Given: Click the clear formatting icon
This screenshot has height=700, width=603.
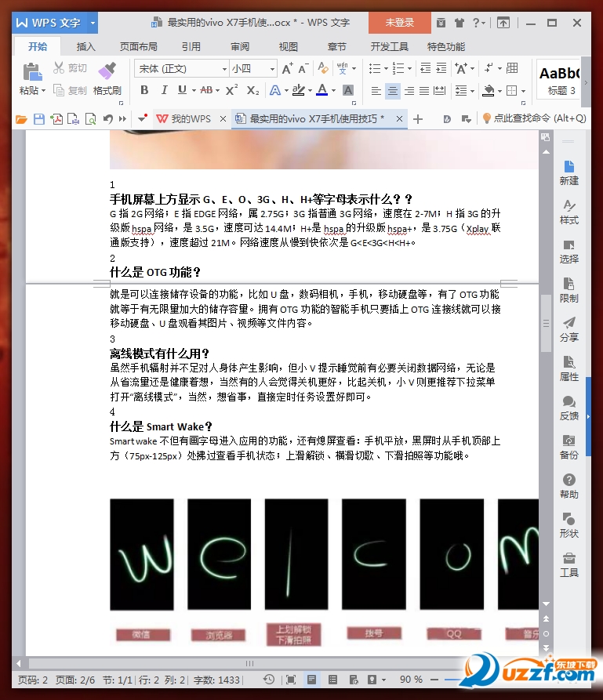Looking at the screenshot, I should click(323, 68).
